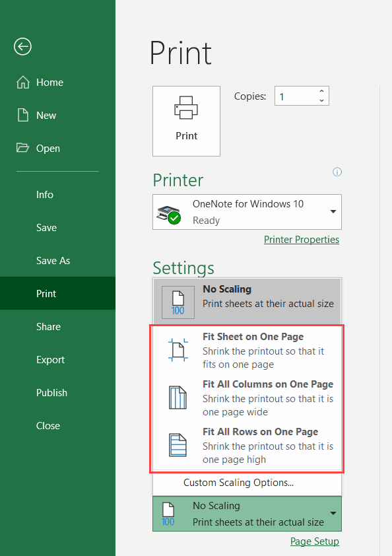Click the Home house icon
This screenshot has height=556, width=392.
pyautogui.click(x=23, y=83)
